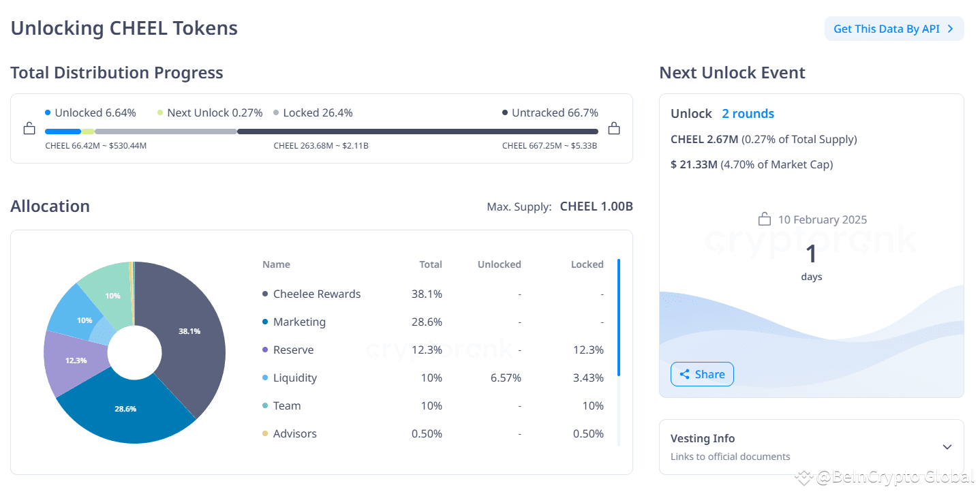Click the Share button
This screenshot has width=980, height=492.
pyautogui.click(x=702, y=373)
